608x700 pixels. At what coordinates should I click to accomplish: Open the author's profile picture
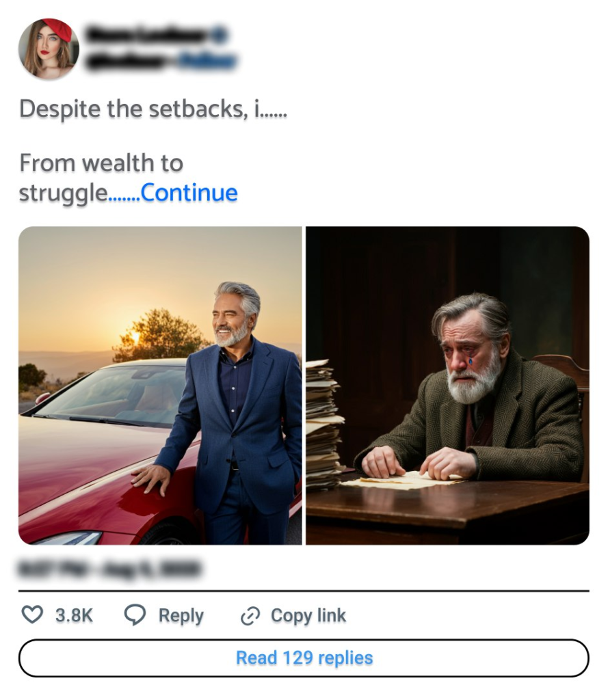coord(49,49)
